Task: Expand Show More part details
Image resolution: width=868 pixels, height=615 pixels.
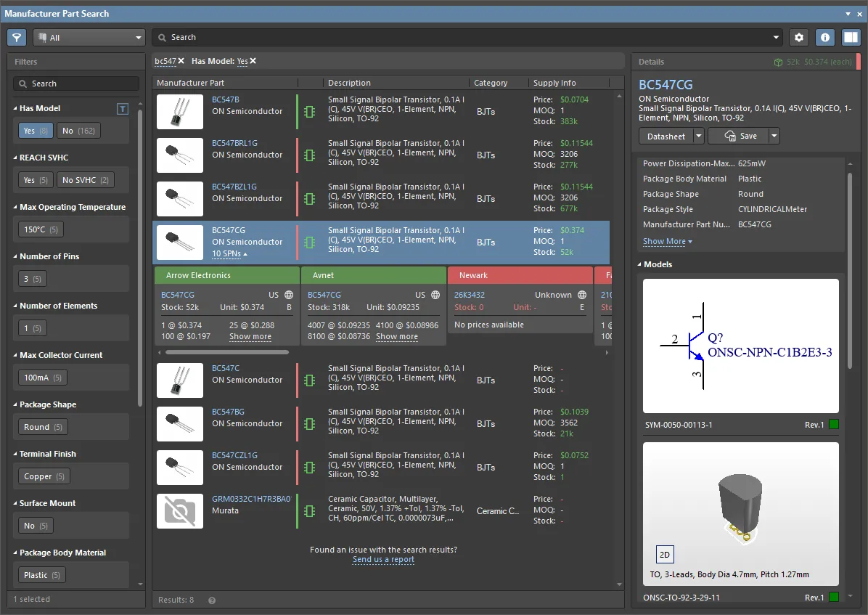Action: (667, 242)
